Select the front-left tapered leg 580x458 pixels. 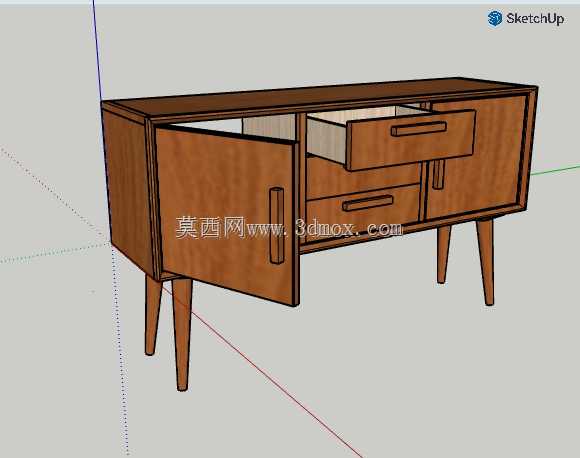pos(182,335)
